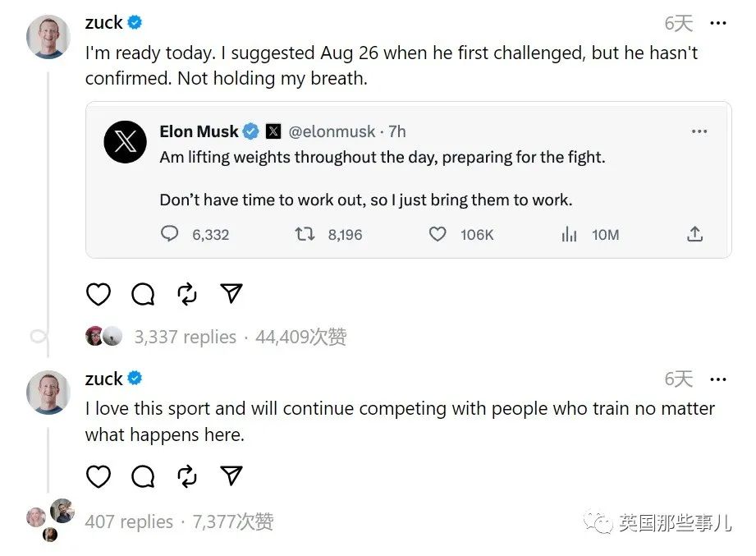This screenshot has width=756, height=556.
Task: Retweet the quoted Elon Musk tweet
Action: pos(305,235)
